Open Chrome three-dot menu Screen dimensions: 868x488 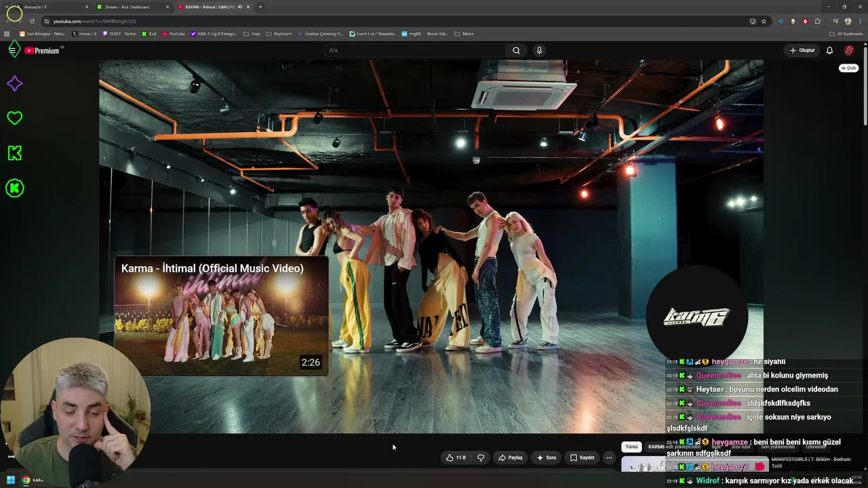[859, 21]
